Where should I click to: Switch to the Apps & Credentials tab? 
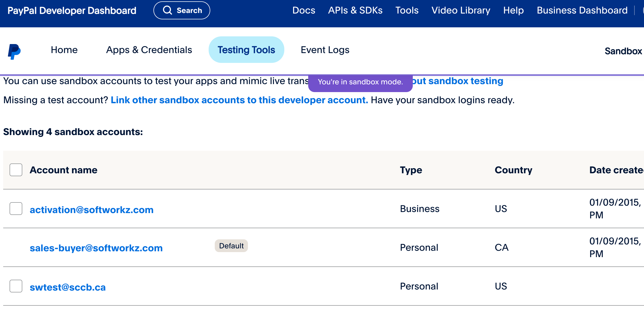click(149, 50)
